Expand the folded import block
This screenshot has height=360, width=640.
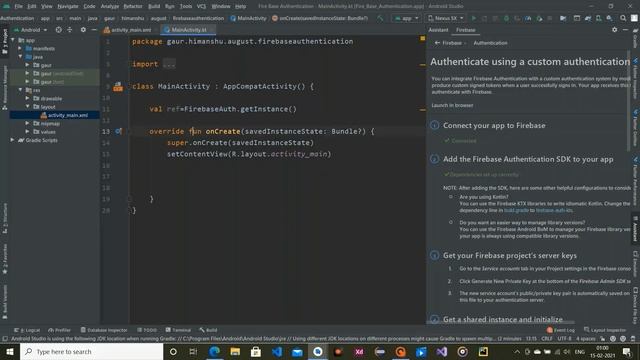pos(169,64)
